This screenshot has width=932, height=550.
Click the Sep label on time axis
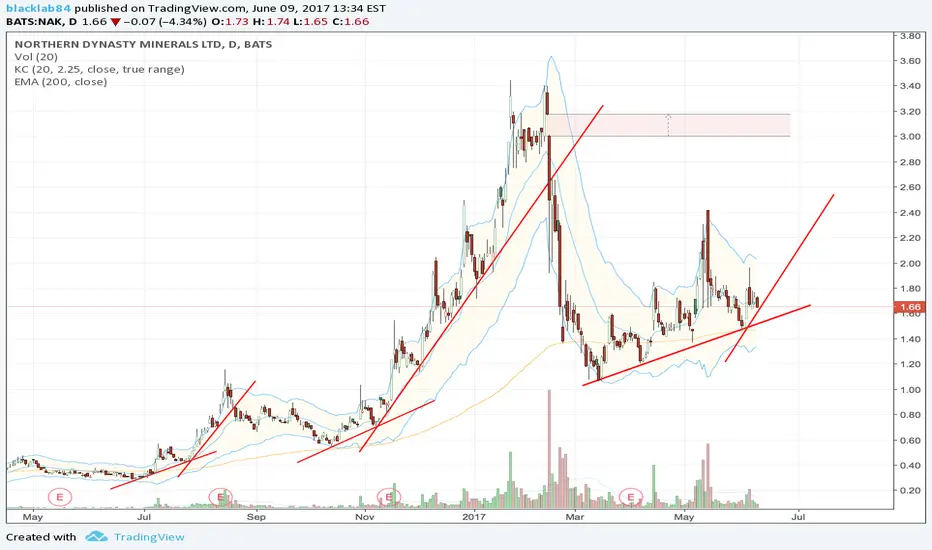click(256, 517)
